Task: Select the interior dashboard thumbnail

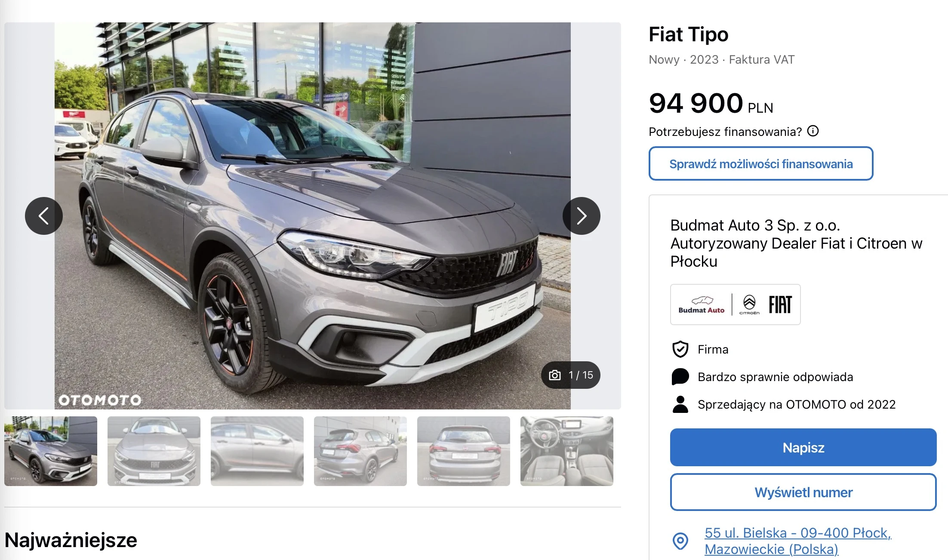Action: click(x=567, y=451)
